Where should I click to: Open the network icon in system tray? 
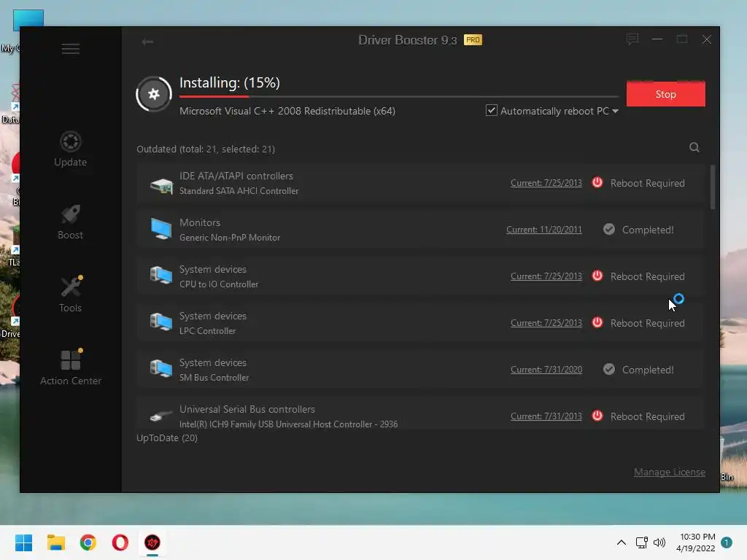click(642, 542)
